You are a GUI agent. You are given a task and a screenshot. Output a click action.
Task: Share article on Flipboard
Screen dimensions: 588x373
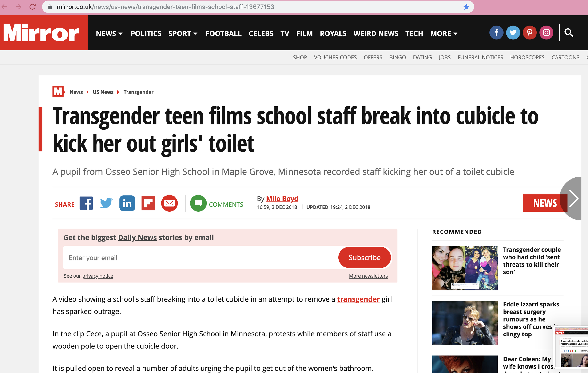click(x=148, y=203)
